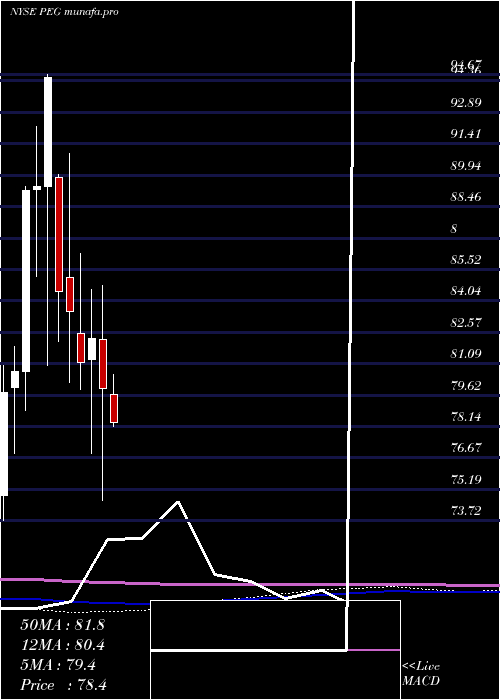Click the 81.09 price axis label
This screenshot has height=700, width=500.
[x=466, y=354]
